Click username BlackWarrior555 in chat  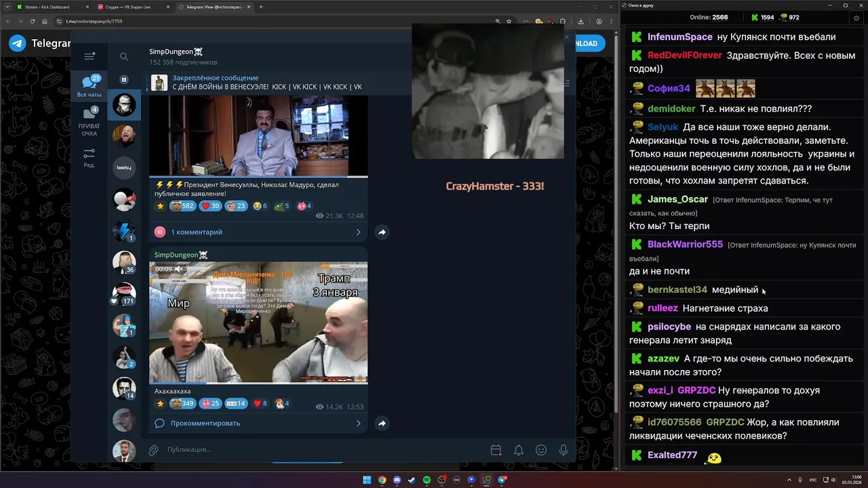pyautogui.click(x=685, y=244)
